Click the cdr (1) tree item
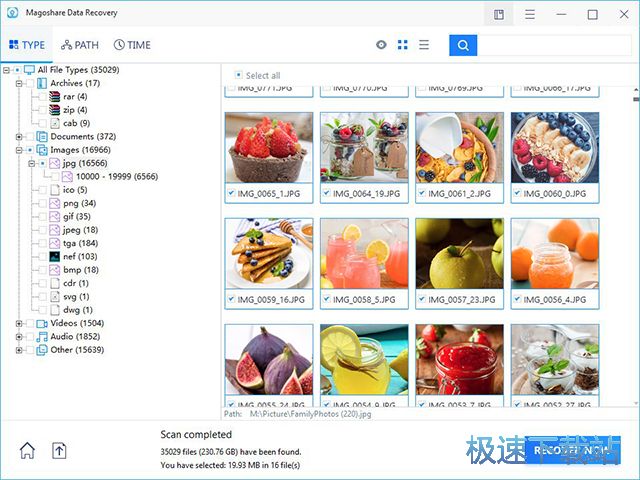640x480 pixels. 76,283
